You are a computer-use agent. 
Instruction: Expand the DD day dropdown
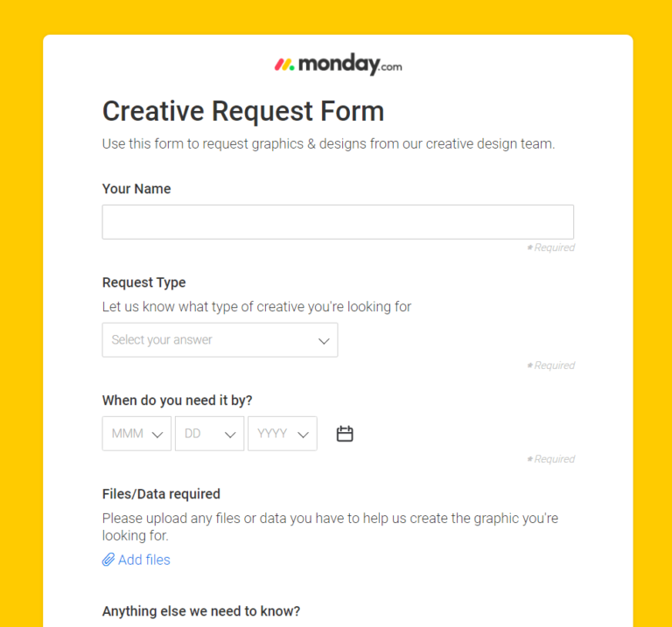[x=209, y=434]
